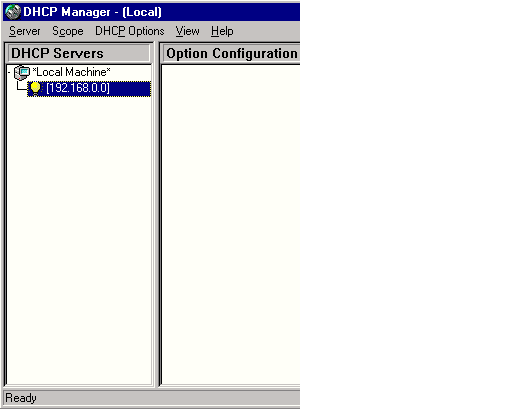The width and height of the screenshot is (514, 411).
Task: Click inside the empty Option Configuration list
Action: tap(231, 224)
